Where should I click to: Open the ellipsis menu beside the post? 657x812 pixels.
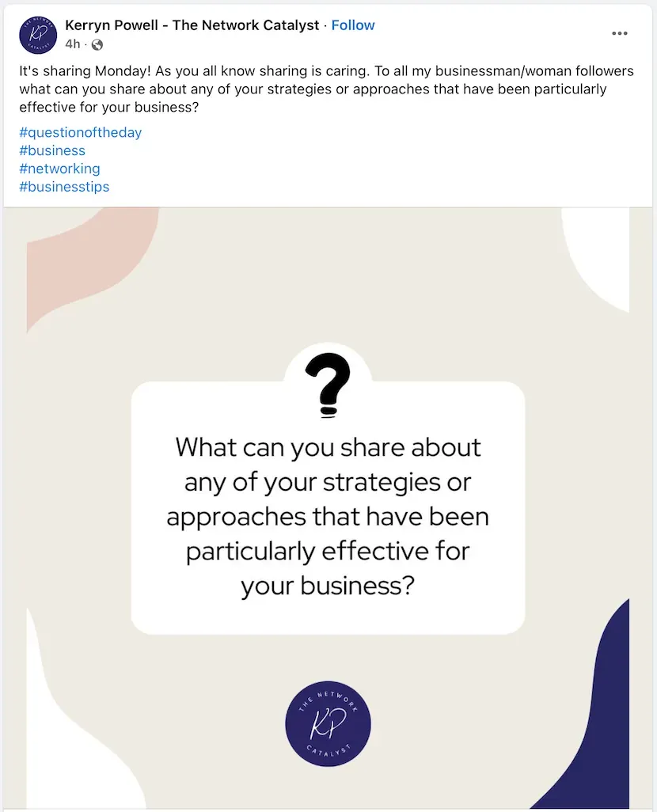click(620, 33)
